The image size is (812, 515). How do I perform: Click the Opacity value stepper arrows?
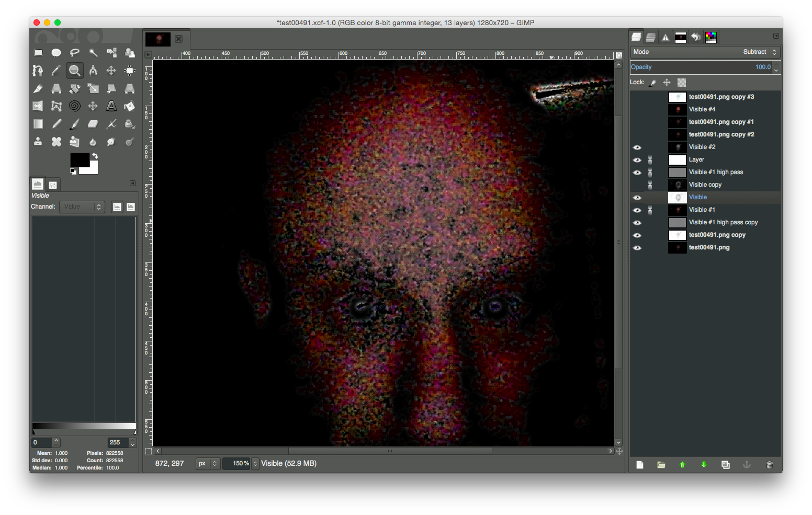(776, 67)
